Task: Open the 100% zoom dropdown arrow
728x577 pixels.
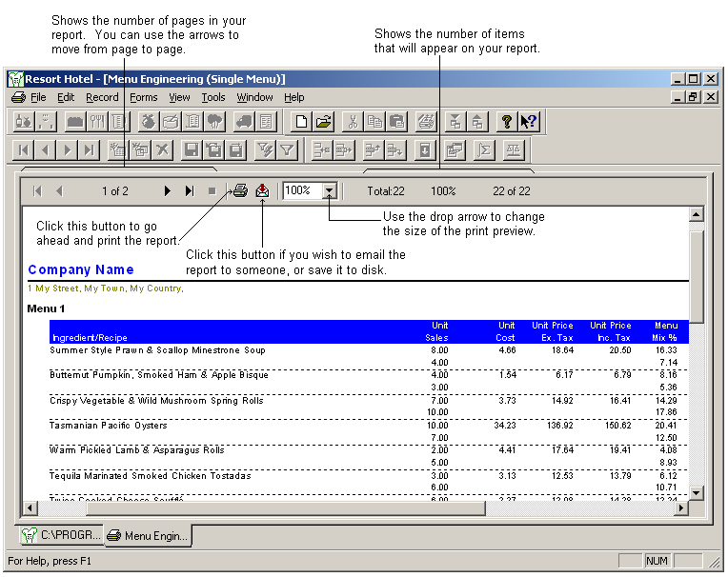Action: point(329,190)
